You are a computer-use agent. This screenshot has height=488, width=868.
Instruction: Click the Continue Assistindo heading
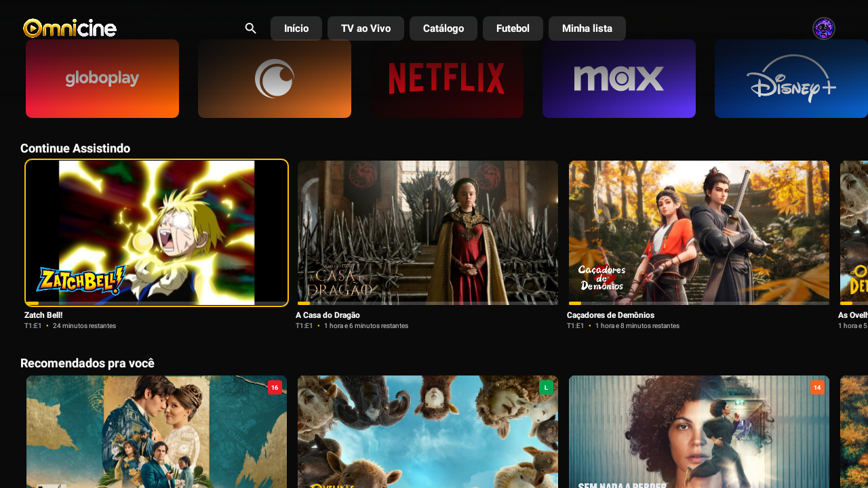[x=75, y=148]
